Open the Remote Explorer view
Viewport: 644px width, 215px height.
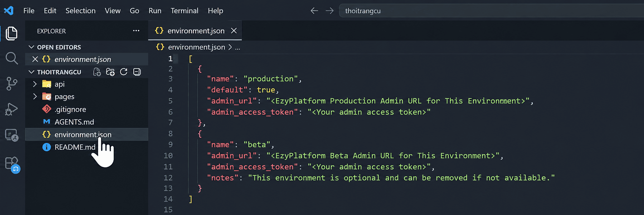(x=12, y=135)
